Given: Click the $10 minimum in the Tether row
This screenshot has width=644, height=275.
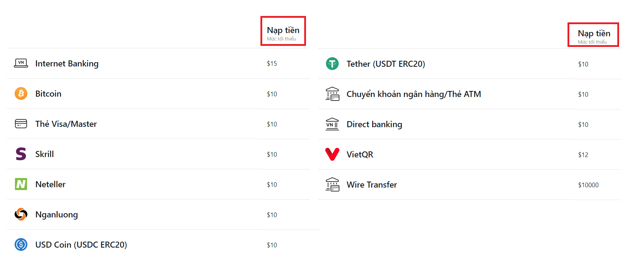Looking at the screenshot, I should coord(583,64).
